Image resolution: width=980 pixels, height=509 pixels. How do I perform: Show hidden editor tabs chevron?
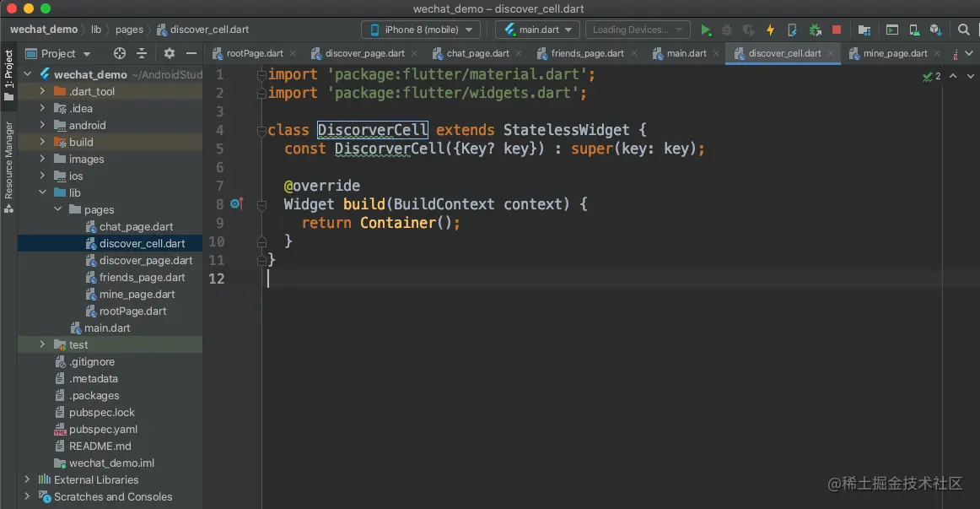click(x=969, y=54)
